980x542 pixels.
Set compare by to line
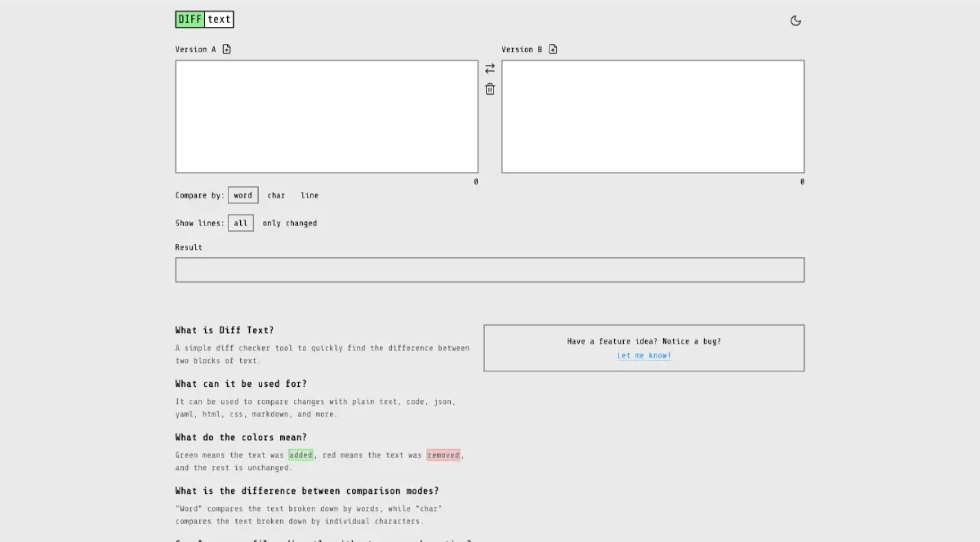point(310,195)
